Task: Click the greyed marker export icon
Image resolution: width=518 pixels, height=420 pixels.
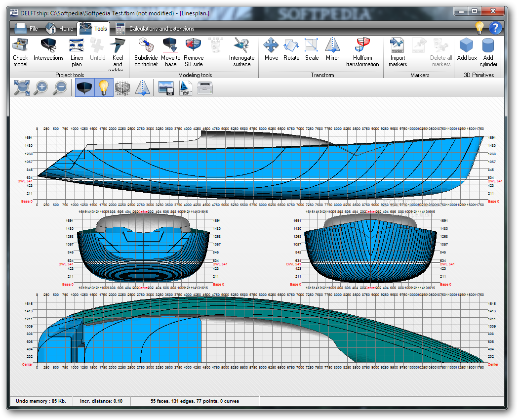Action: coord(420,45)
